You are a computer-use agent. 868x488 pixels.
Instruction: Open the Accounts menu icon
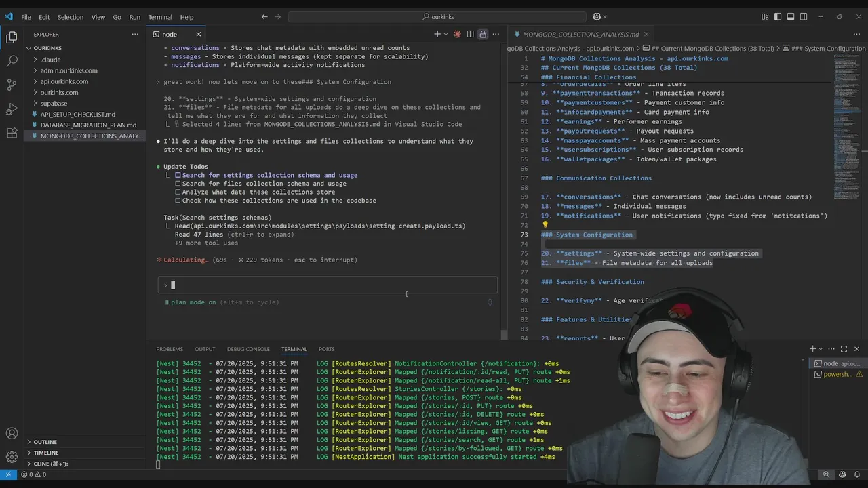pyautogui.click(x=12, y=434)
